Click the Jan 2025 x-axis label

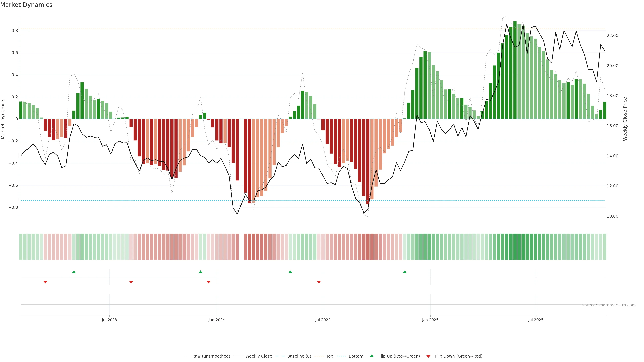430,320
